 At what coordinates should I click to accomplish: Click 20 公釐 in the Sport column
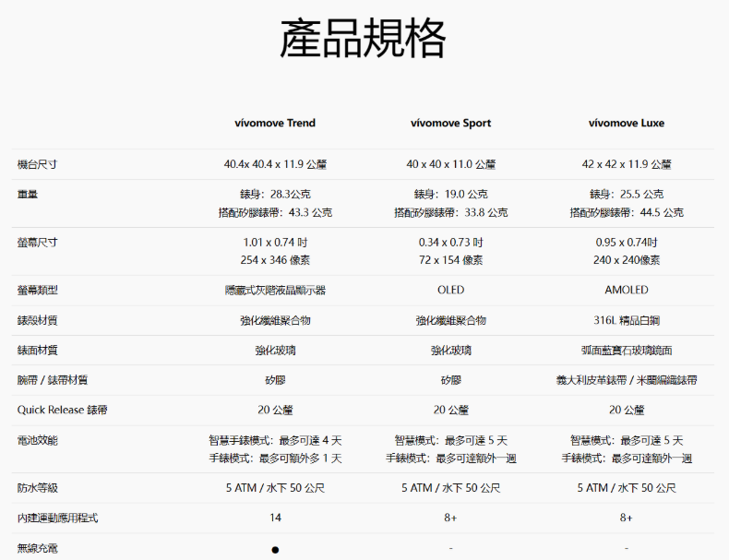(x=450, y=410)
